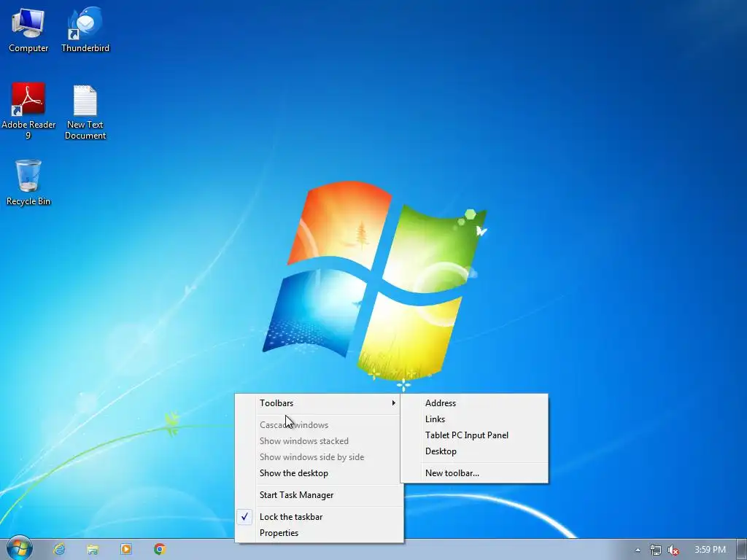Expand the Toolbars submenu arrow
Screen dimensions: 747x560
tap(393, 402)
